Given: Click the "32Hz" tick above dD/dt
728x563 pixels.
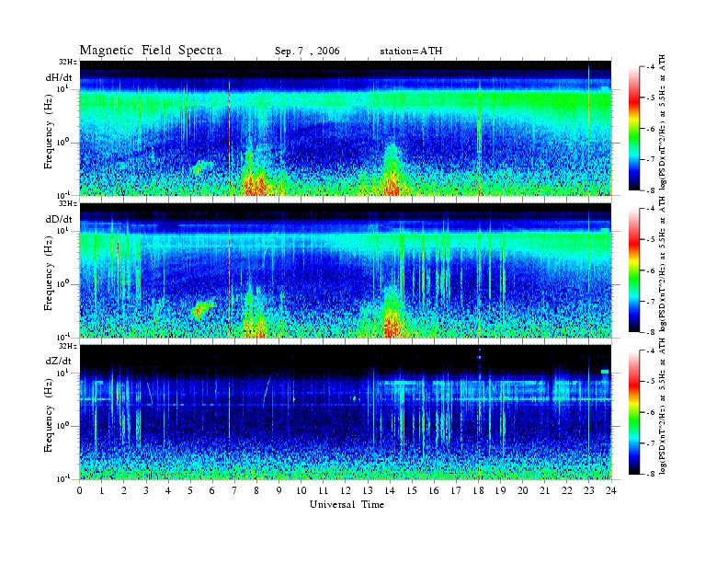Looking at the screenshot, I should coord(68,203).
